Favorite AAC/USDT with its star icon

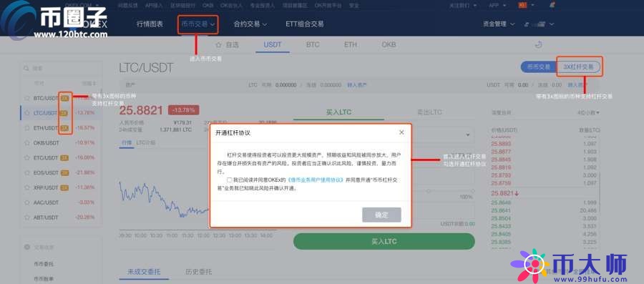pyautogui.click(x=27, y=202)
